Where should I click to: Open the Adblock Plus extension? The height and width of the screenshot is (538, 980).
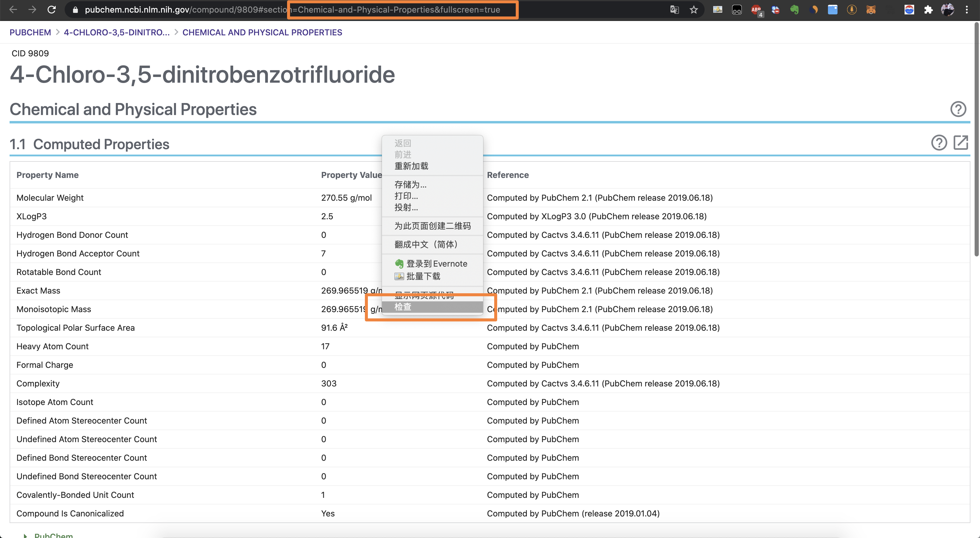[x=756, y=10]
